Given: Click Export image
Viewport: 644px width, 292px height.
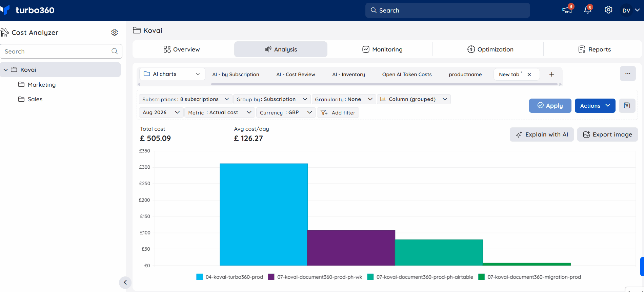Looking at the screenshot, I should (x=607, y=134).
